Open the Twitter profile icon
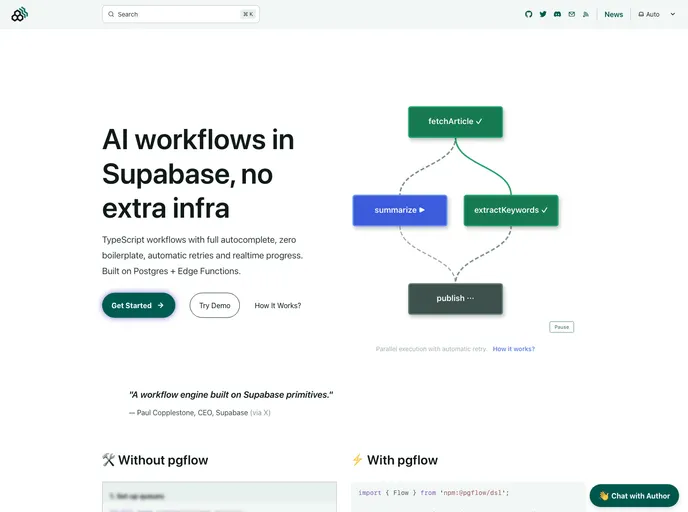Image resolution: width=688 pixels, height=512 pixels. [x=543, y=14]
